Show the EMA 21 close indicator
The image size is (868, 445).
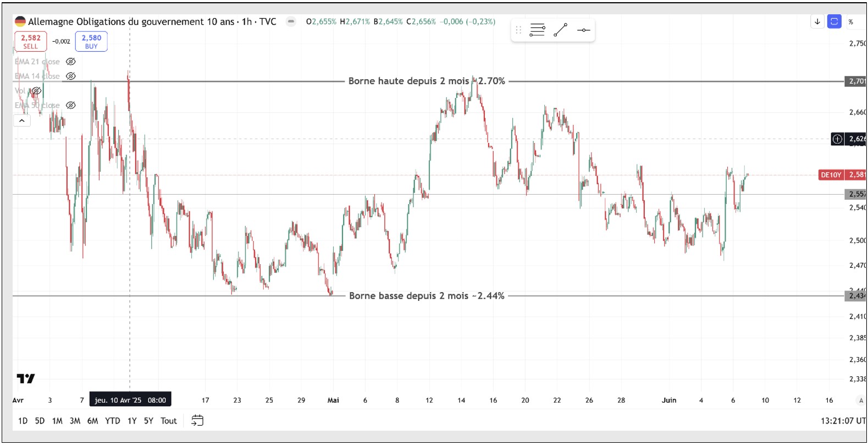click(71, 62)
